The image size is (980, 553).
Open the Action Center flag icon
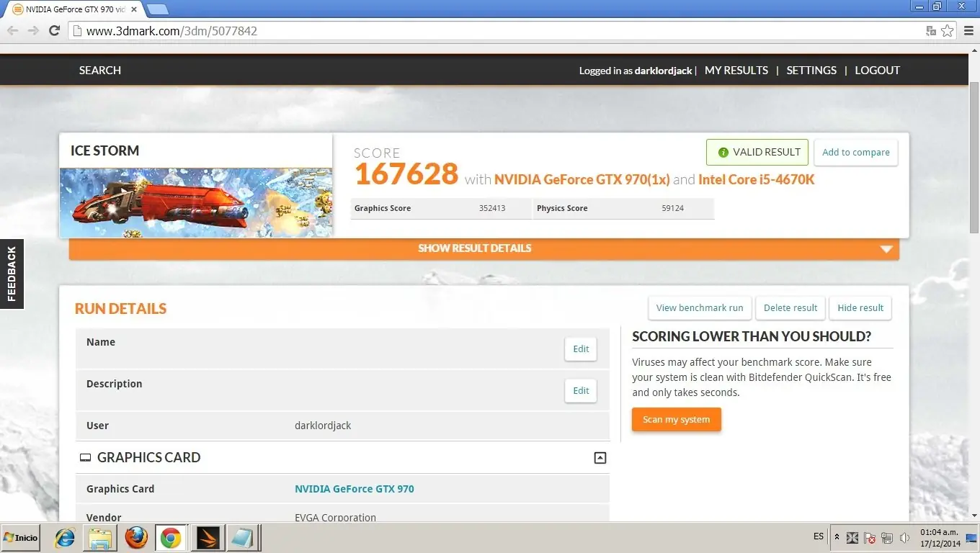tap(870, 538)
